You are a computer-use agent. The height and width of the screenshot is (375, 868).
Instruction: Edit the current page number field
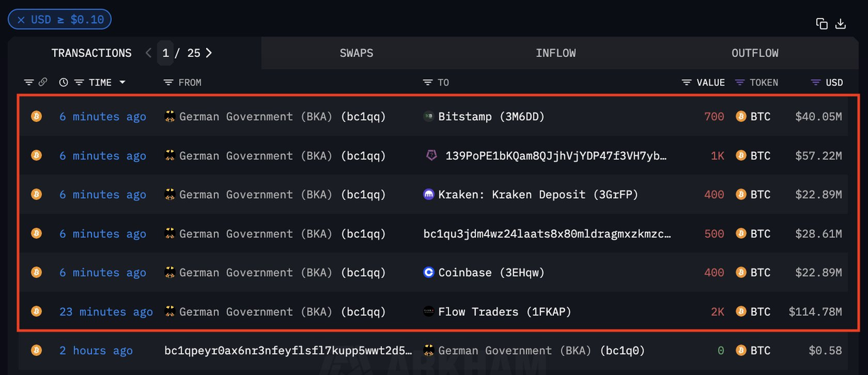(165, 53)
